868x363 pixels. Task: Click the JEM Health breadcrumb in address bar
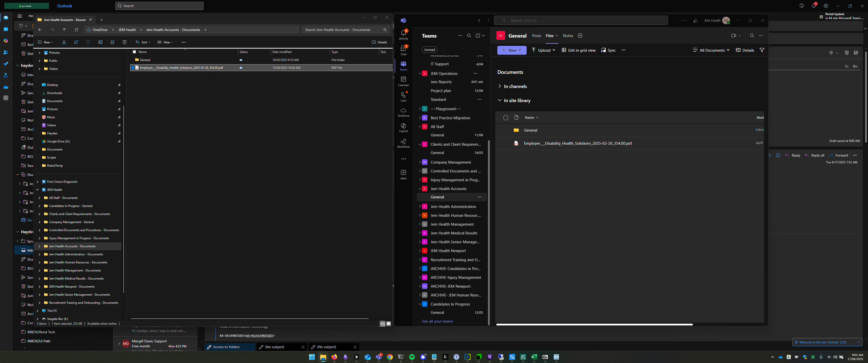pyautogui.click(x=127, y=30)
